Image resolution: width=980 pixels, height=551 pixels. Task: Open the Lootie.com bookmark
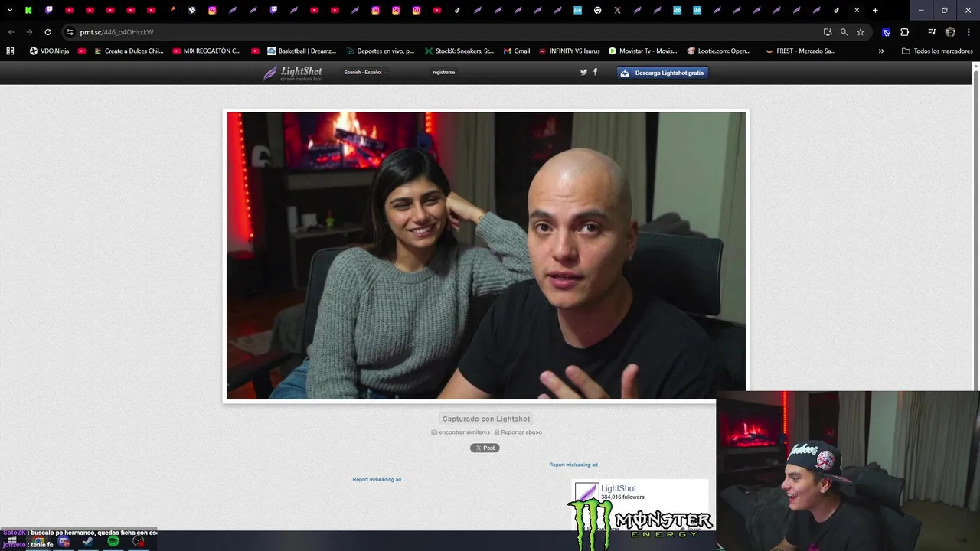(x=719, y=51)
